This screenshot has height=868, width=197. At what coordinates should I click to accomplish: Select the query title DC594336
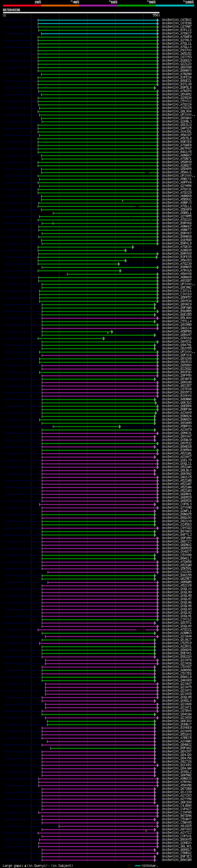11,10
